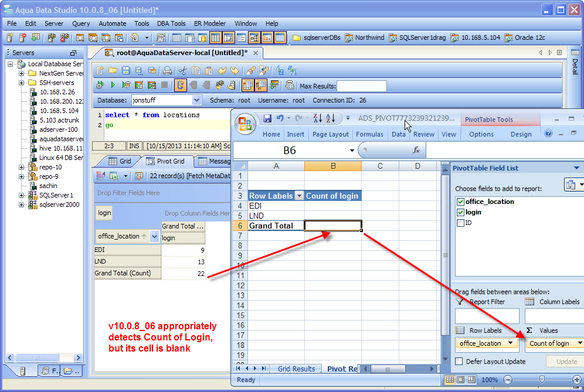Enable Defer Layout Update checkbox
The image size is (584, 392).
click(459, 362)
